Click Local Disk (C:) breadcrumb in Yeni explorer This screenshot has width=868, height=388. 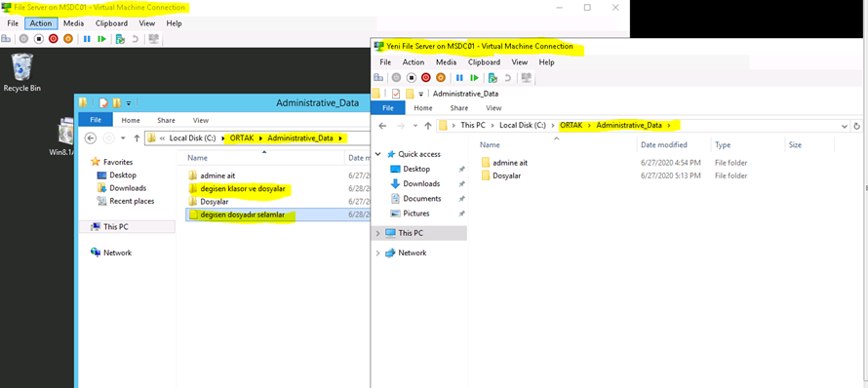coord(523,126)
